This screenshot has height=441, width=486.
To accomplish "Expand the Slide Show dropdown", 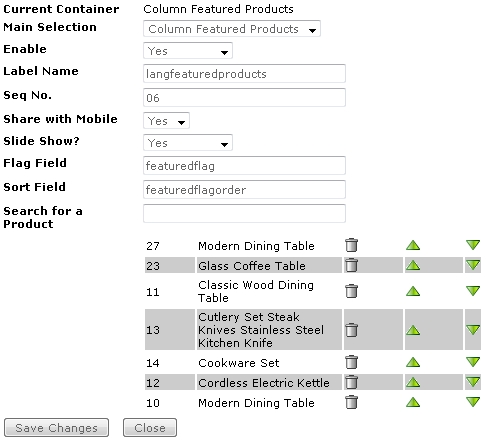I will click(x=188, y=143).
